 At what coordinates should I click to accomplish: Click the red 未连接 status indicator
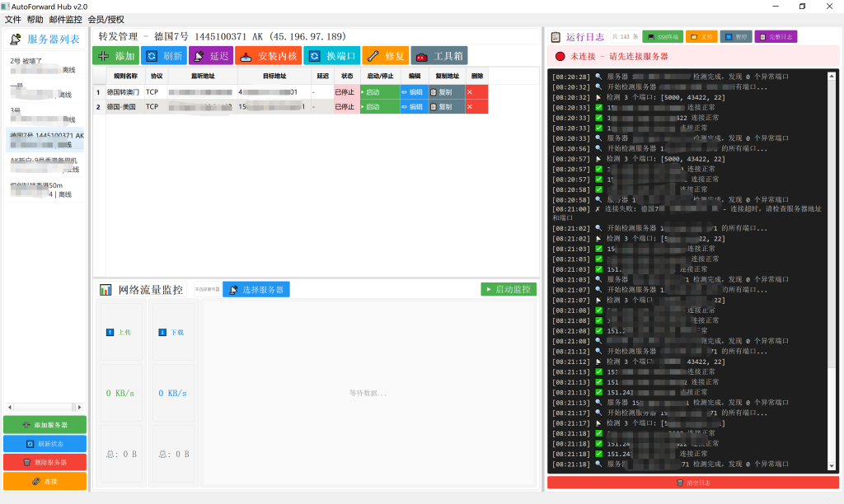560,56
